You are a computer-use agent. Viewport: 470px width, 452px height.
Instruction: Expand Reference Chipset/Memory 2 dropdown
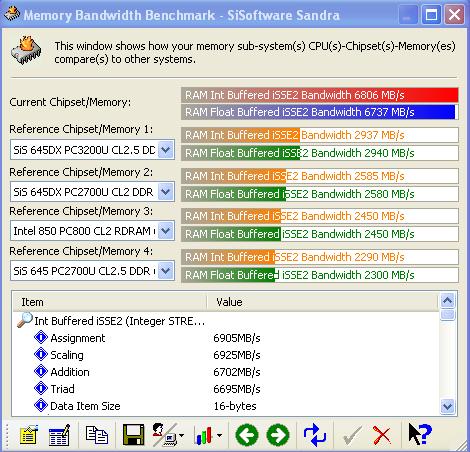point(166,192)
